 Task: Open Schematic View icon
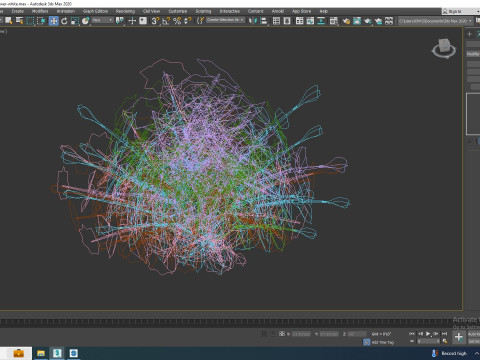pos(321,21)
